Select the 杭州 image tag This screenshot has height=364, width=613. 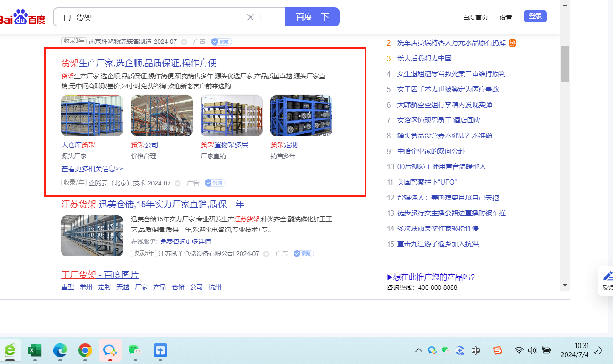[215, 287]
